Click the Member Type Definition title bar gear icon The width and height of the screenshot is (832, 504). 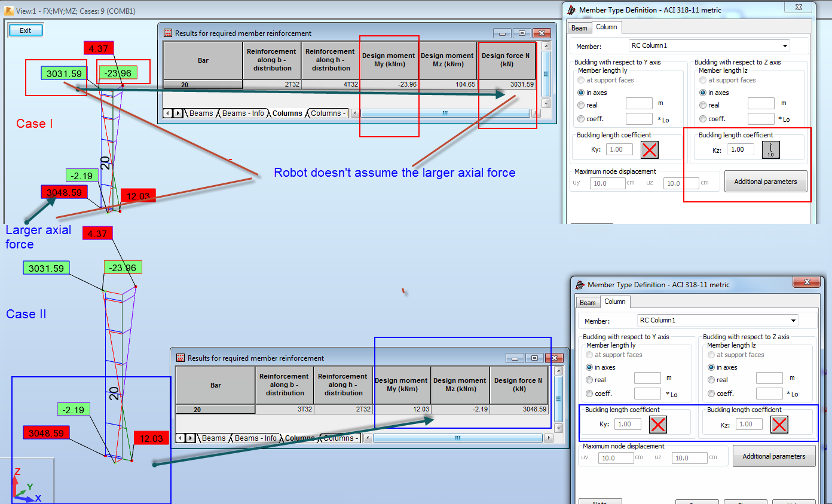(x=573, y=10)
